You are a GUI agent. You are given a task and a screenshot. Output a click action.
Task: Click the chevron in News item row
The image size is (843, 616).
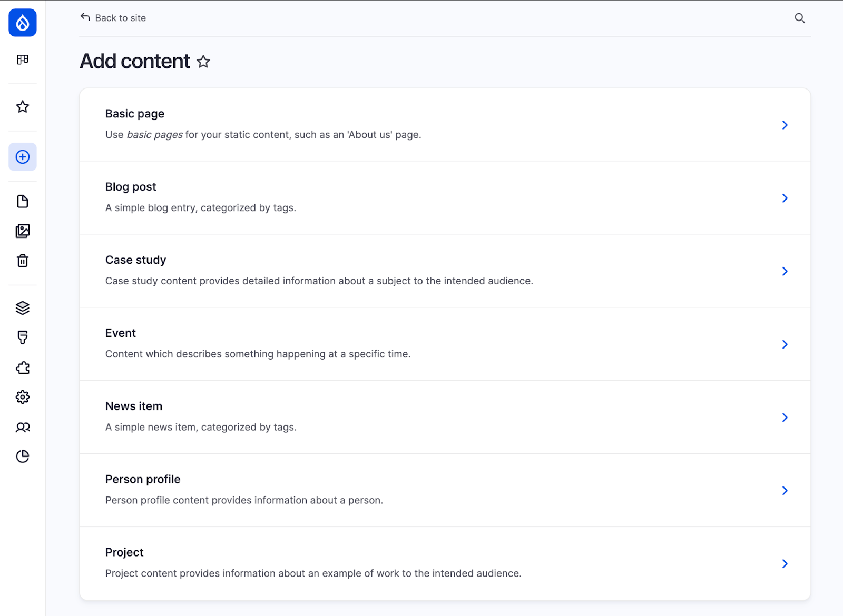click(x=785, y=418)
